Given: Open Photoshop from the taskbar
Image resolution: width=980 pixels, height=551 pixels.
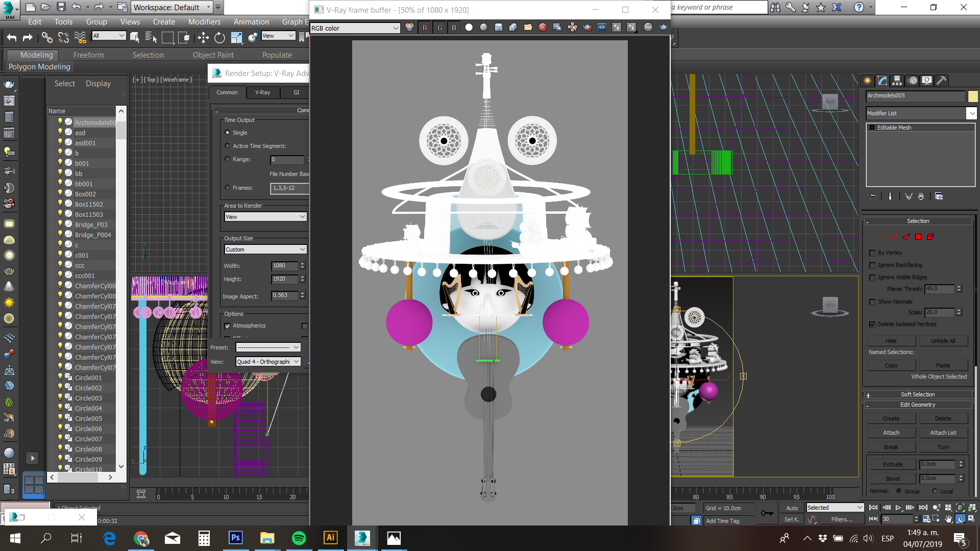Looking at the screenshot, I should 235,538.
